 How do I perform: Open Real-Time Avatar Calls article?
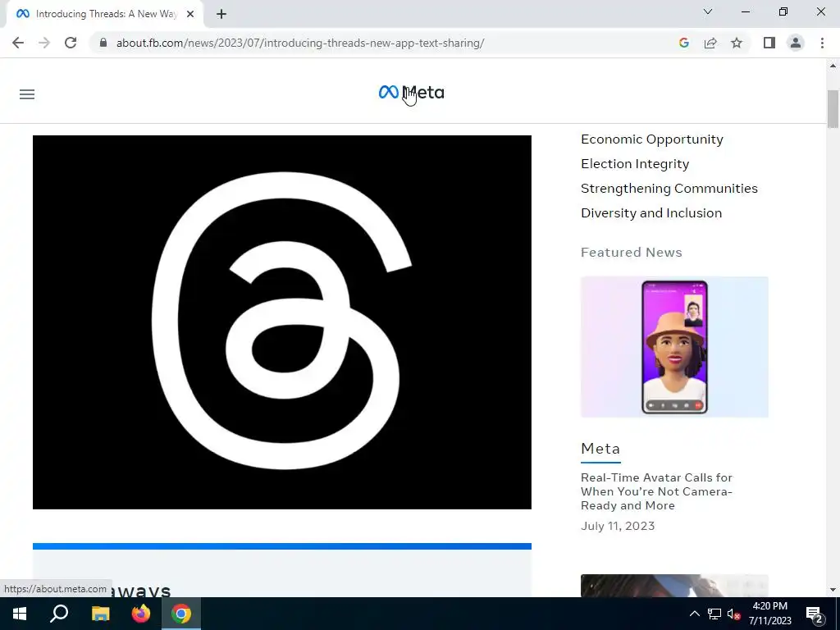[657, 491]
